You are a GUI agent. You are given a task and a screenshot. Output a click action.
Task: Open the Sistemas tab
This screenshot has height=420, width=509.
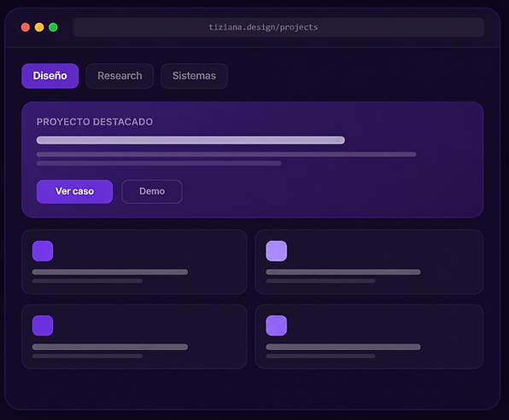click(x=194, y=76)
